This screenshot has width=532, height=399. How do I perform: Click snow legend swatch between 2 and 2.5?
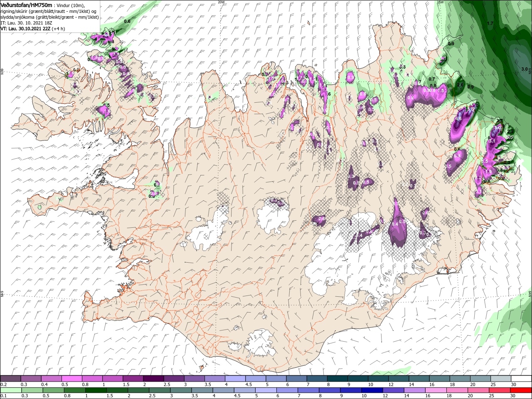point(153,379)
